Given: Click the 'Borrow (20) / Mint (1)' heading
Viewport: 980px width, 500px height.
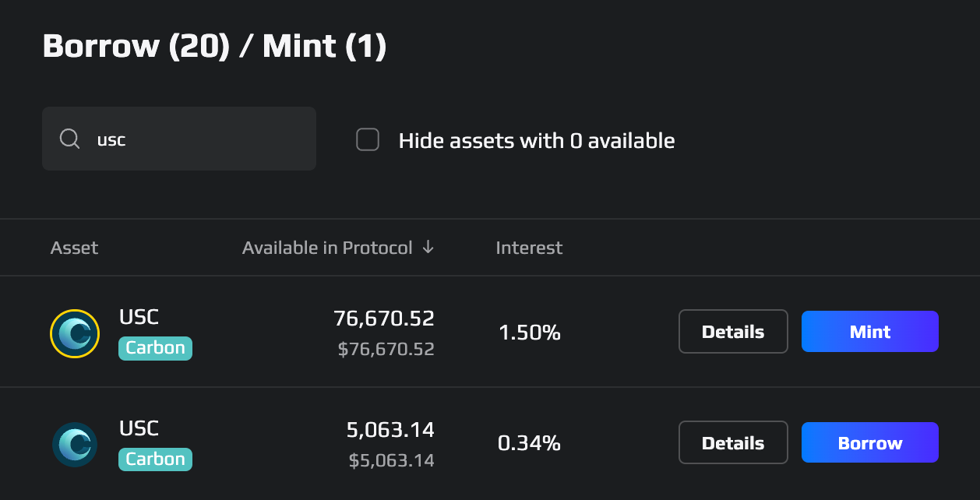Looking at the screenshot, I should [214, 47].
